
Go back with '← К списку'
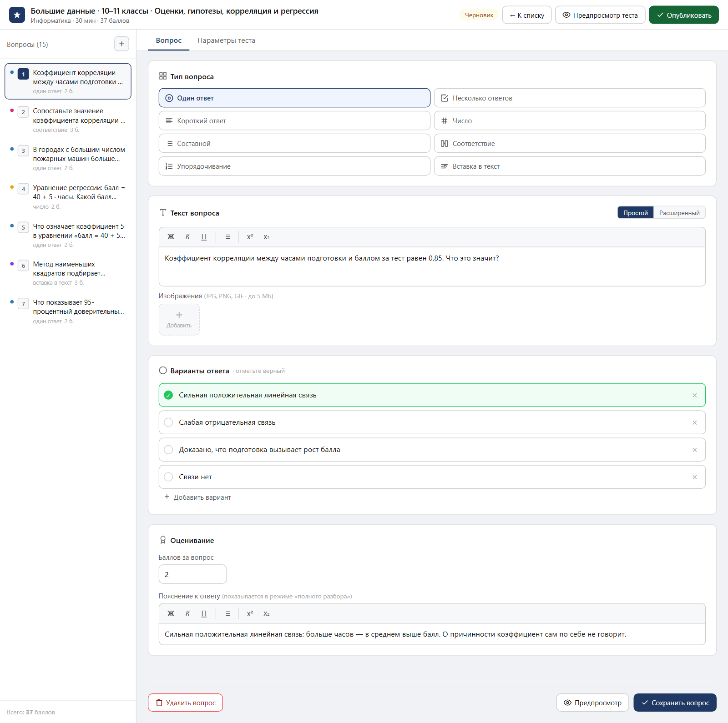(527, 15)
